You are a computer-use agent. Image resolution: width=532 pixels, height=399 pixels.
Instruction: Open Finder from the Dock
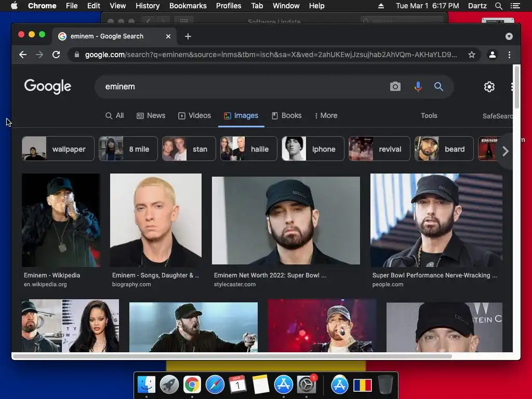tap(147, 385)
